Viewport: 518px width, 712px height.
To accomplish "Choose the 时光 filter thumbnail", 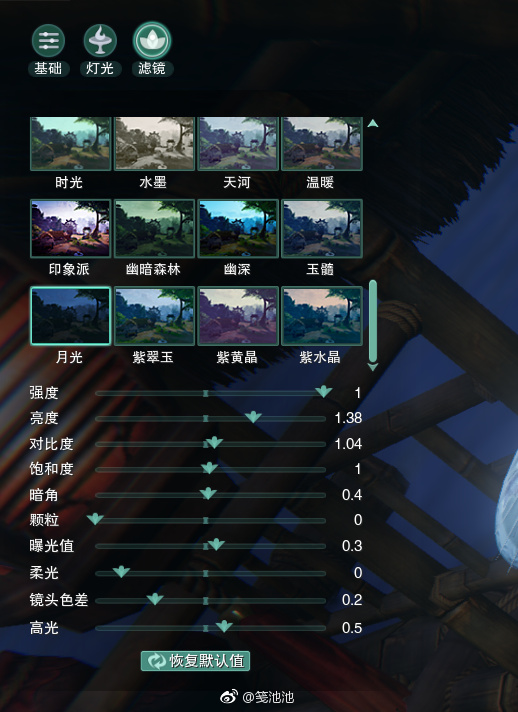I will coord(70,144).
